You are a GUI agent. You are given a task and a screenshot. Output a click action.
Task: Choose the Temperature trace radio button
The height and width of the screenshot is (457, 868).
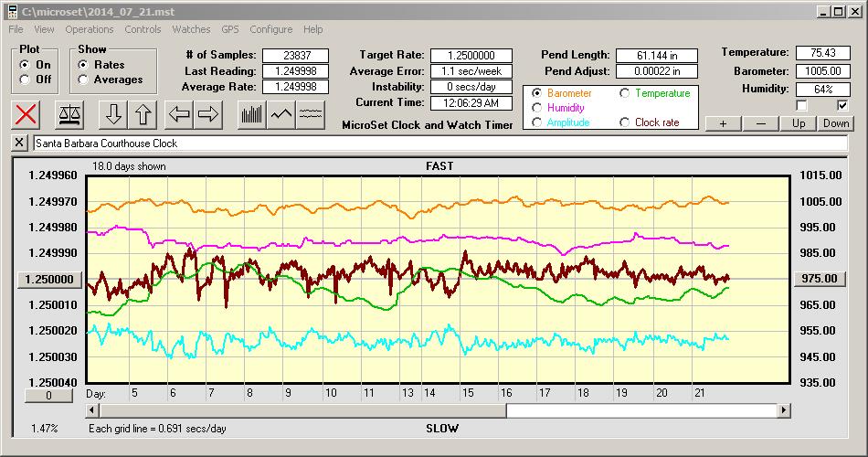pyautogui.click(x=625, y=93)
